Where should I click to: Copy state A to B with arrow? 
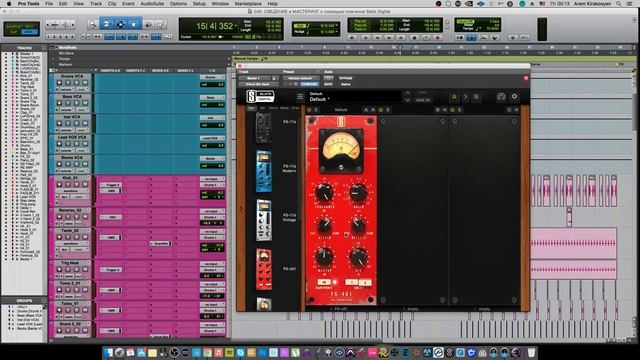click(x=465, y=97)
